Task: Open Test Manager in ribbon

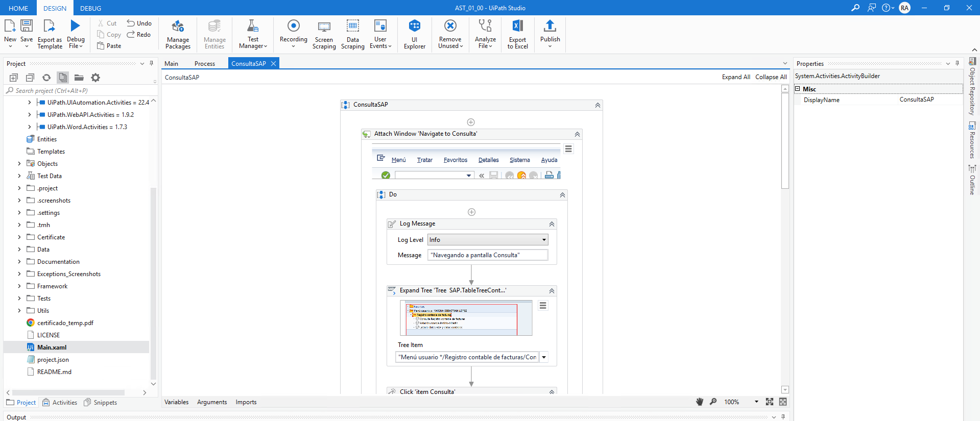Action: point(253,34)
